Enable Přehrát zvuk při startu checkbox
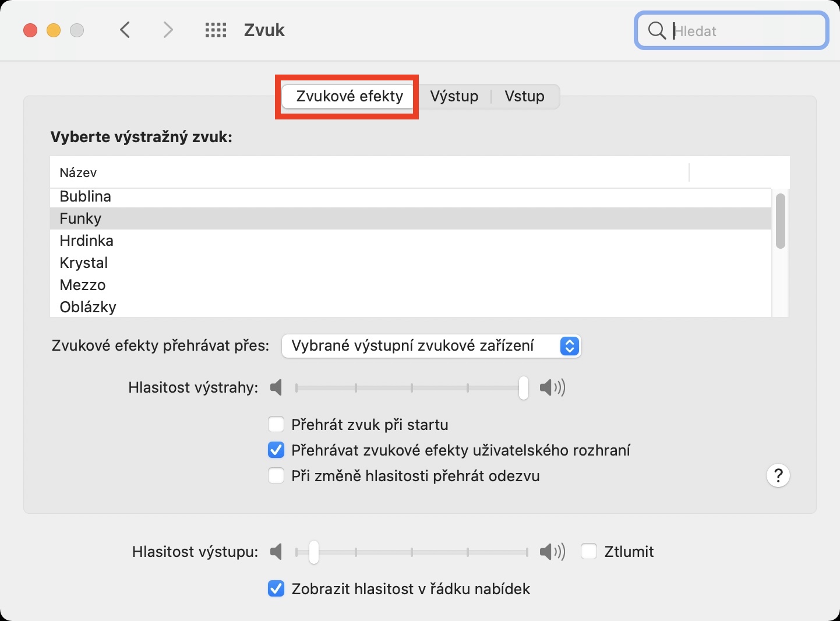Screen dimensions: 840x621 [x=276, y=425]
